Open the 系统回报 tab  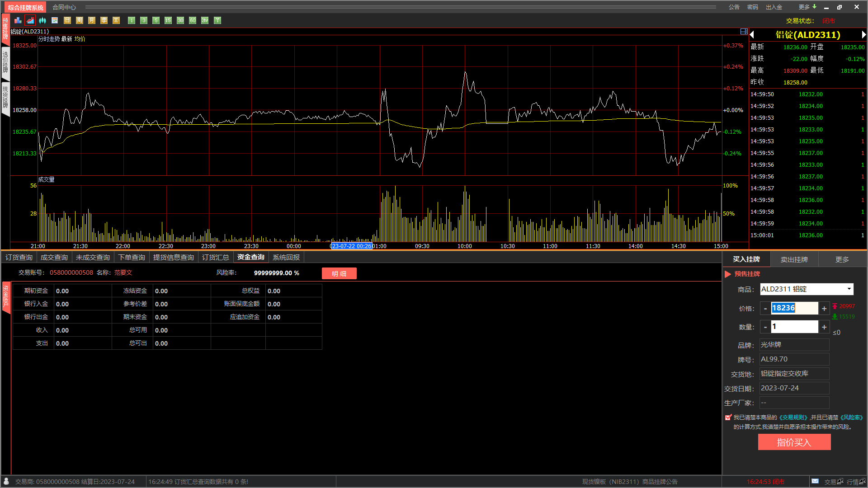pos(286,257)
